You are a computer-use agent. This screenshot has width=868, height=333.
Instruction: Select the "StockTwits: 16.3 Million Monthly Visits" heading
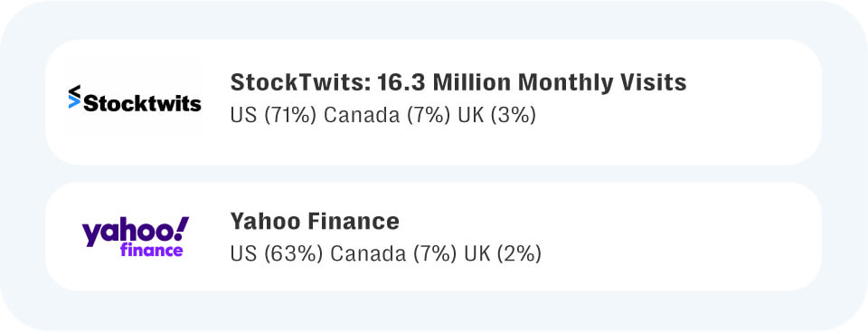(458, 82)
